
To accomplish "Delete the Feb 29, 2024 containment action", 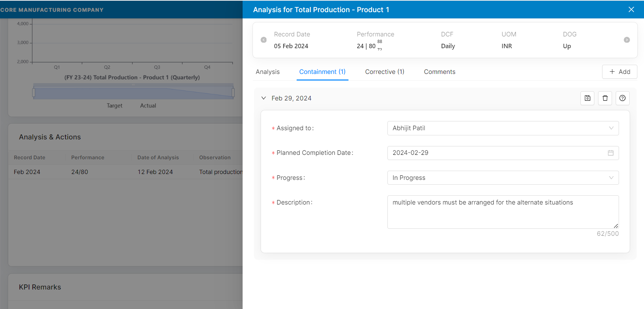I will coord(605,98).
